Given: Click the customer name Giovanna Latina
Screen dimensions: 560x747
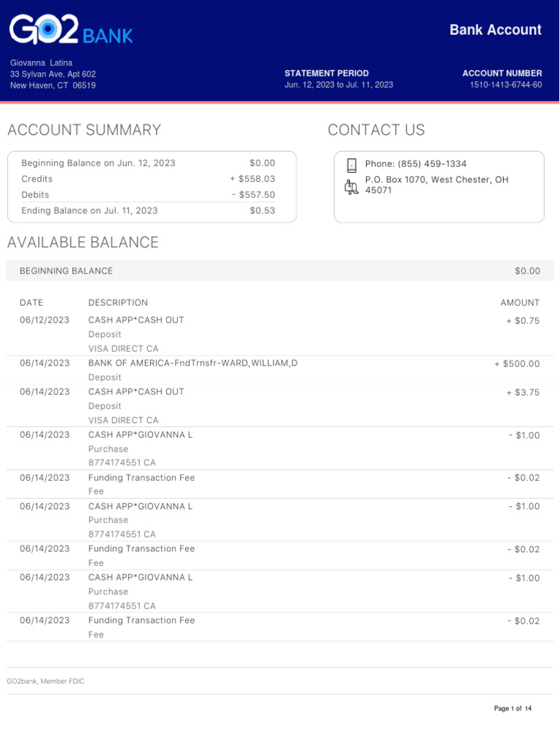Looking at the screenshot, I should (x=41, y=63).
